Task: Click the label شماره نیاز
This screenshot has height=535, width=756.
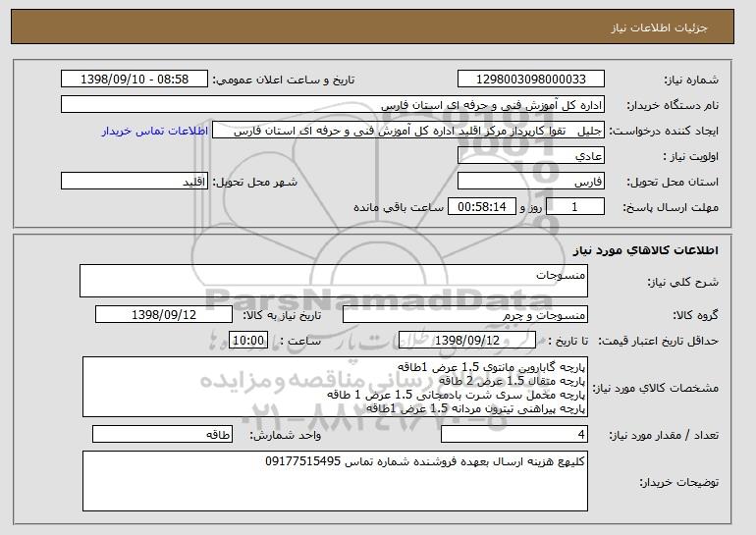Action: (691, 80)
